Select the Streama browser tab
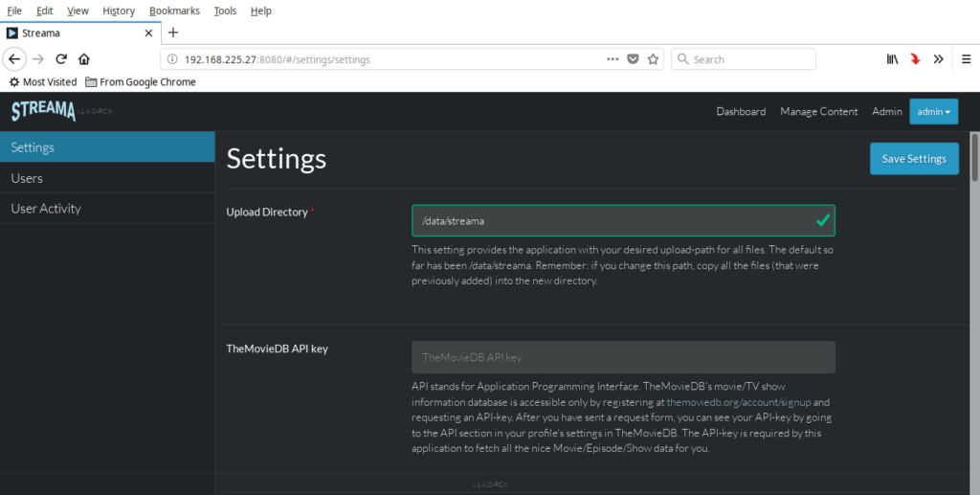This screenshot has height=495, width=980. coord(80,34)
